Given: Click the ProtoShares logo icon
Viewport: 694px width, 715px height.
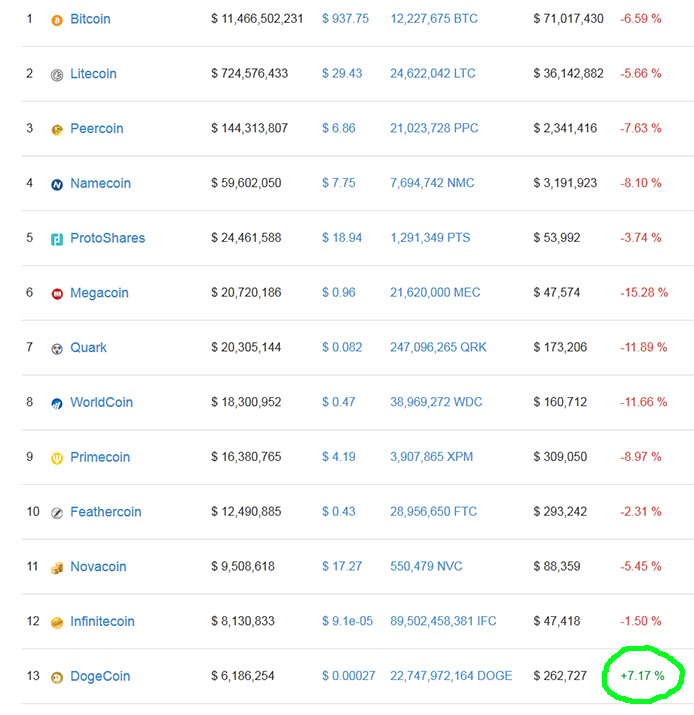Looking at the screenshot, I should (x=57, y=239).
